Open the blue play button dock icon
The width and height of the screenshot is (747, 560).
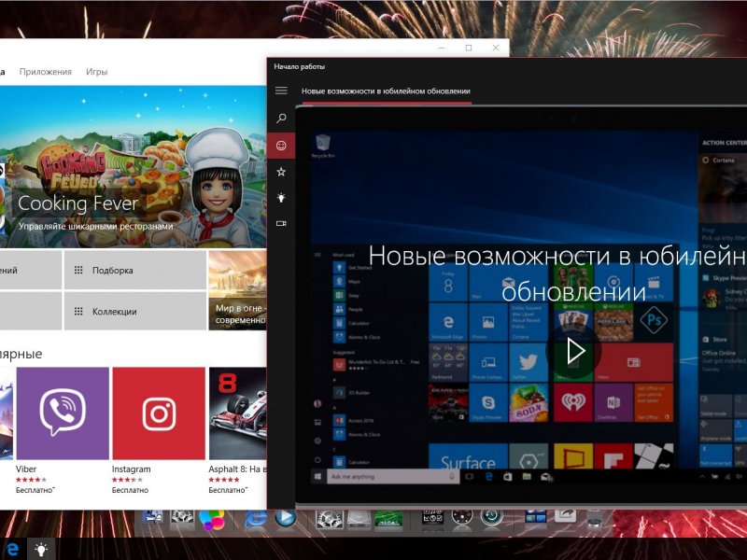pos(286,518)
